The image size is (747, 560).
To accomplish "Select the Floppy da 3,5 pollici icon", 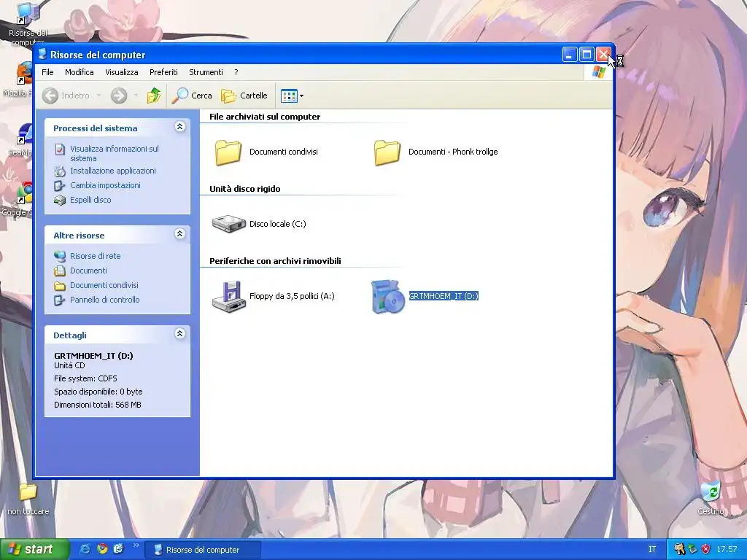I will (228, 297).
